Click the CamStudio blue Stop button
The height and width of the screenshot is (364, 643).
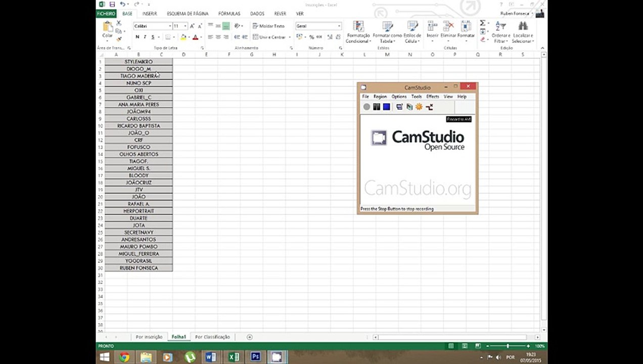click(x=387, y=107)
